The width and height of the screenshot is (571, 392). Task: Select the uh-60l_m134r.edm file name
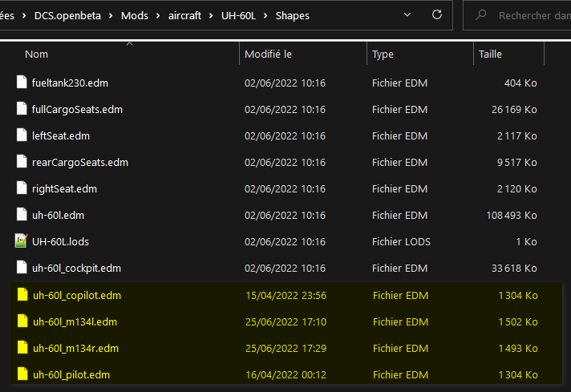[75, 349]
